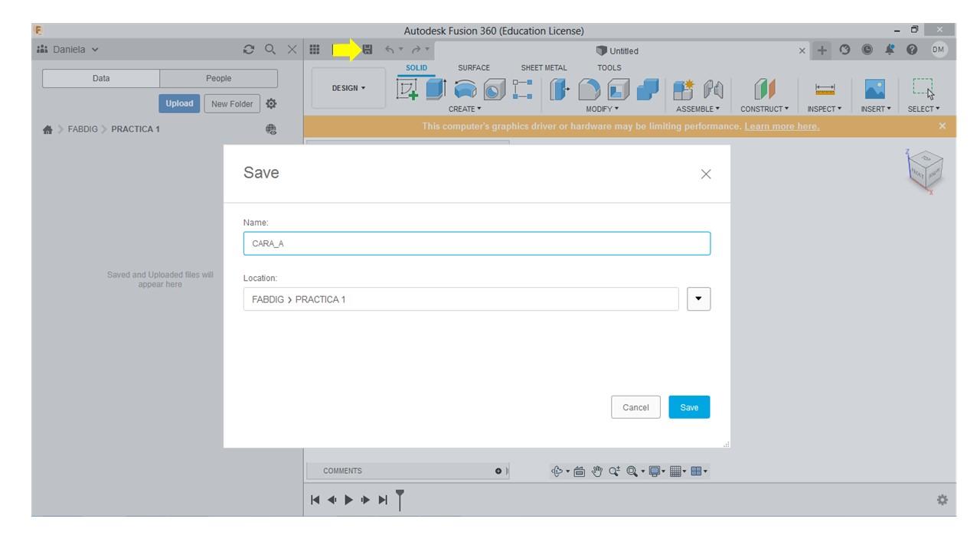Refresh the data panel
Image resolution: width=980 pixels, height=551 pixels.
coord(248,51)
